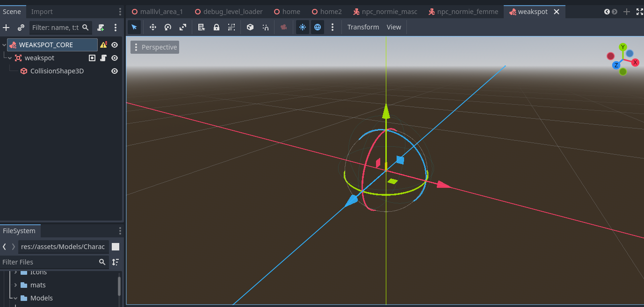
Task: Open the malllvl_area_1 scene tab
Action: point(157,12)
